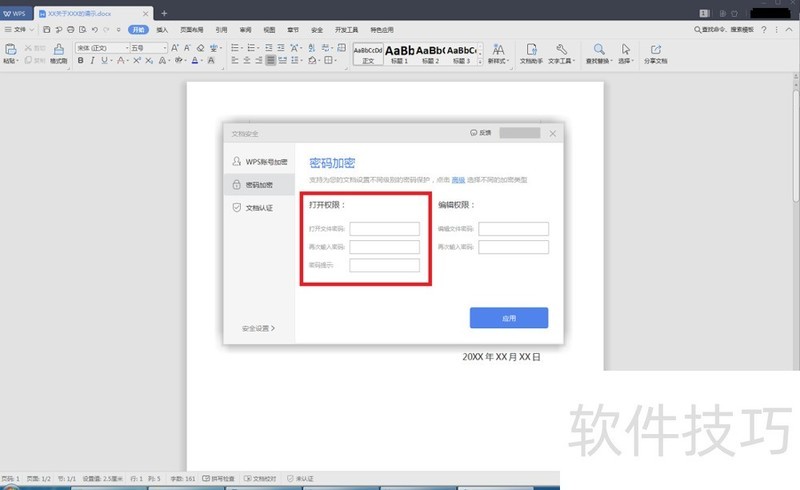800x490 pixels.
Task: Toggle Bold formatting
Action: click(81, 61)
